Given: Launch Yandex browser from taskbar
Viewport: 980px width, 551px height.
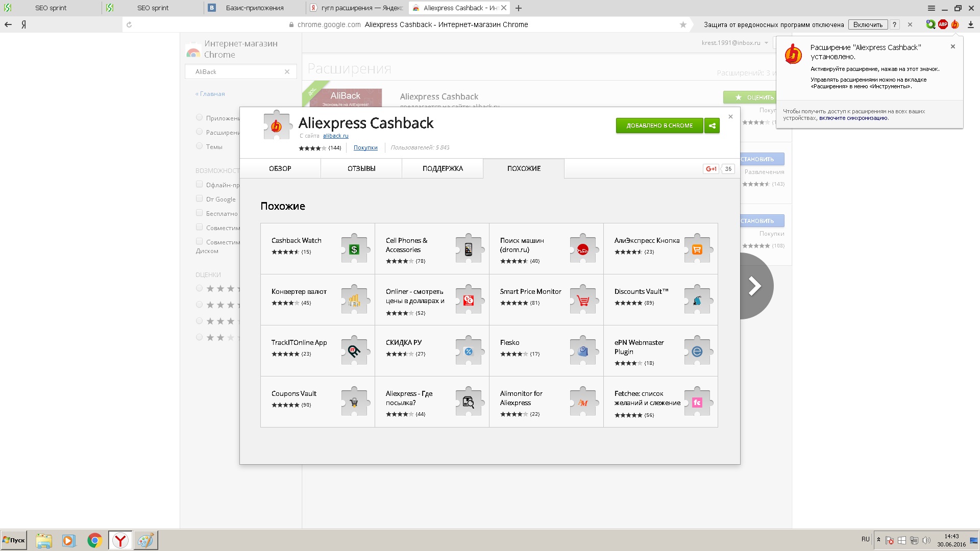Looking at the screenshot, I should click(x=120, y=540).
